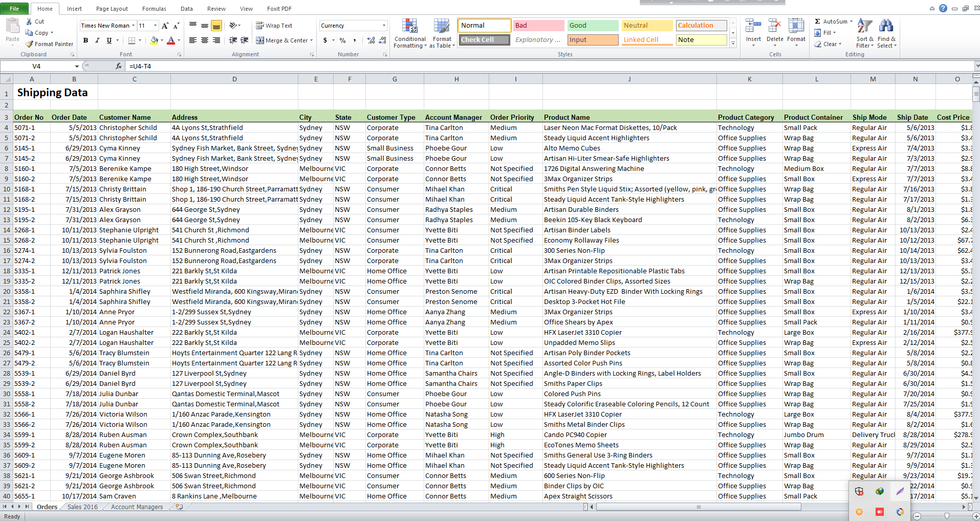This screenshot has height=521, width=980.
Task: Toggle bold formatting
Action: point(85,40)
